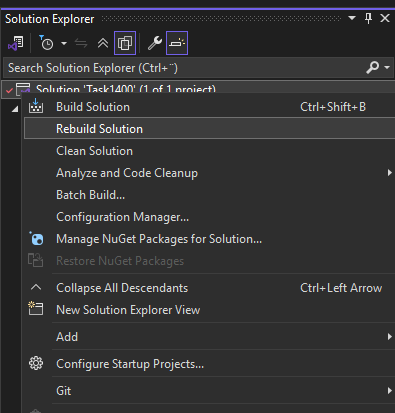The width and height of the screenshot is (395, 413).
Task: Select Clean Solution
Action: (210, 151)
